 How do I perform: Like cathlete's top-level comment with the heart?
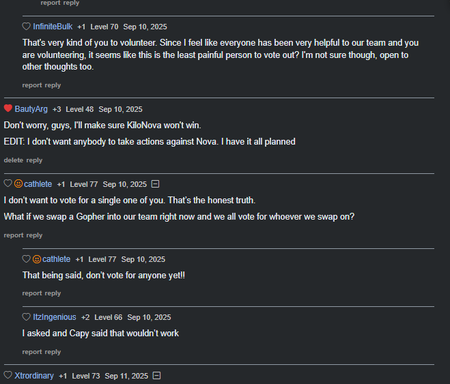tap(8, 183)
